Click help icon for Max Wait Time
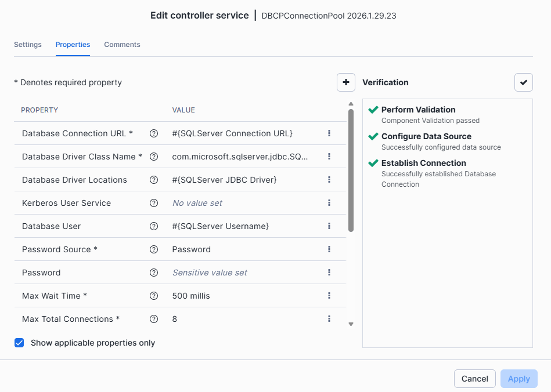Image resolution: width=551 pixels, height=392 pixels. point(154,296)
